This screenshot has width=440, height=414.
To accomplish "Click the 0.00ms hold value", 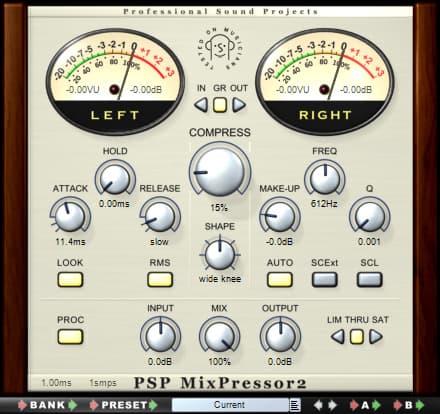I will coord(114,203).
